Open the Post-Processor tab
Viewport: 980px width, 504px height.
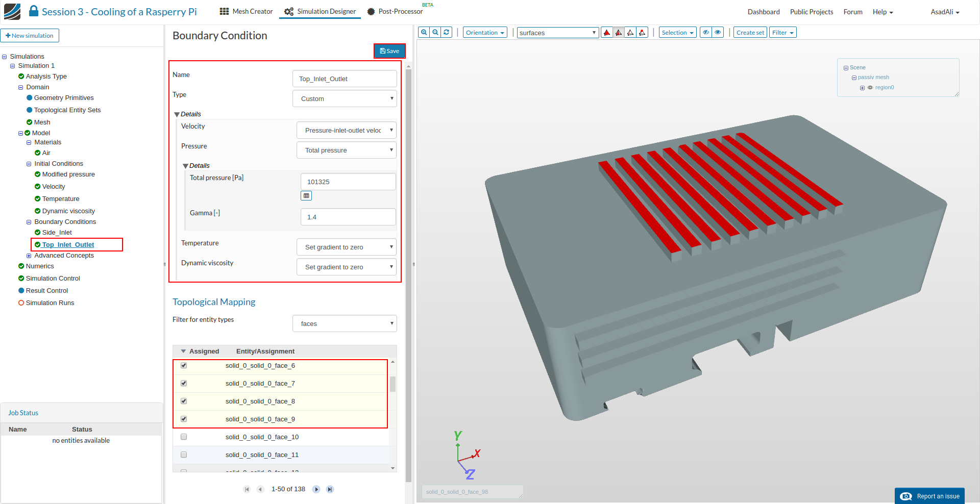[x=395, y=12]
